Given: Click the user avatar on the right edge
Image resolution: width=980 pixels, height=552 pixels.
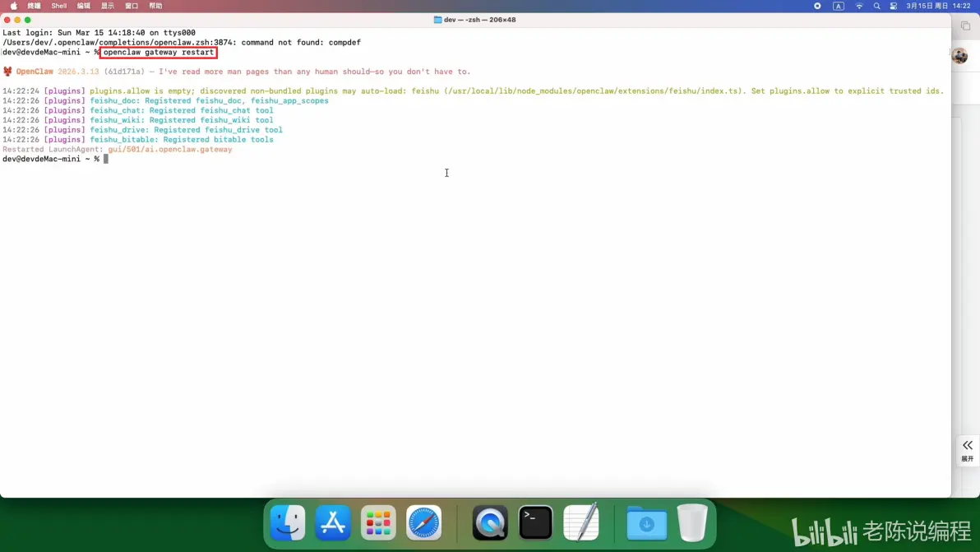Looking at the screenshot, I should tap(960, 56).
